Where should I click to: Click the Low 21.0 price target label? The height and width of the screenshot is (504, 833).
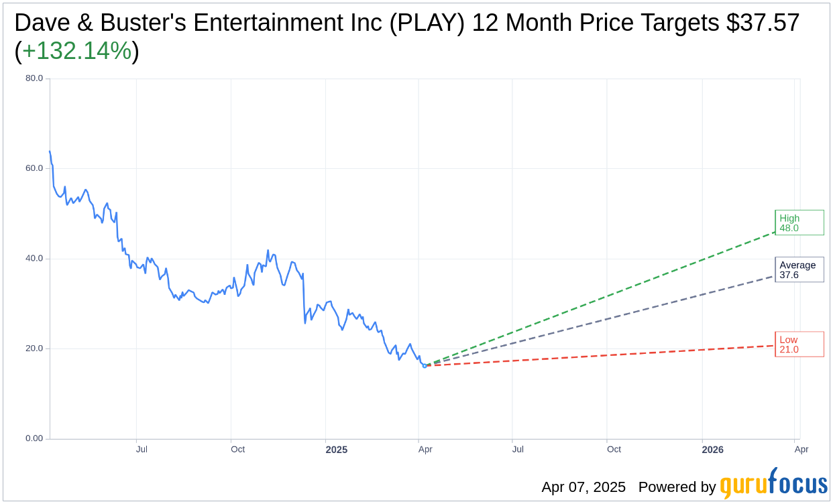[x=799, y=344]
